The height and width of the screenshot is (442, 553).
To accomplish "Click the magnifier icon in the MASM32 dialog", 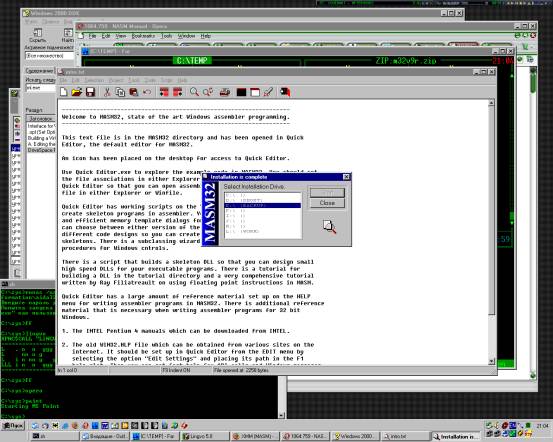I will [x=329, y=226].
